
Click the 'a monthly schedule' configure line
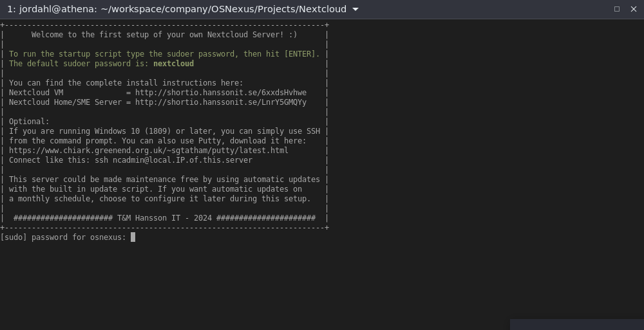(x=160, y=199)
